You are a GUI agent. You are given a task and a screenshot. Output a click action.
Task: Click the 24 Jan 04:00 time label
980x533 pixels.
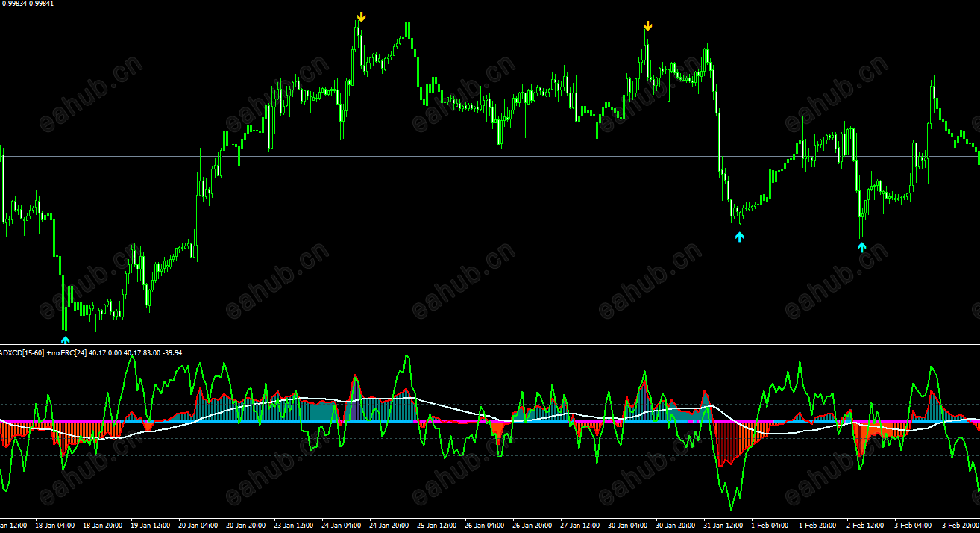click(342, 526)
